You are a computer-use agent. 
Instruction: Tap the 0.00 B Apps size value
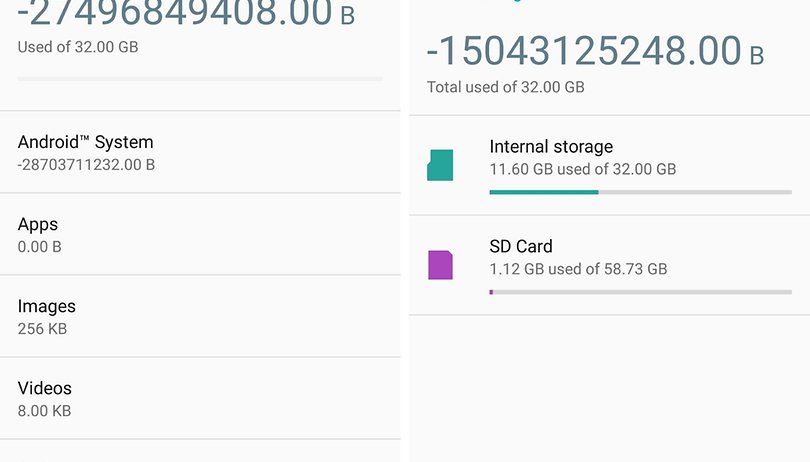[x=39, y=247]
